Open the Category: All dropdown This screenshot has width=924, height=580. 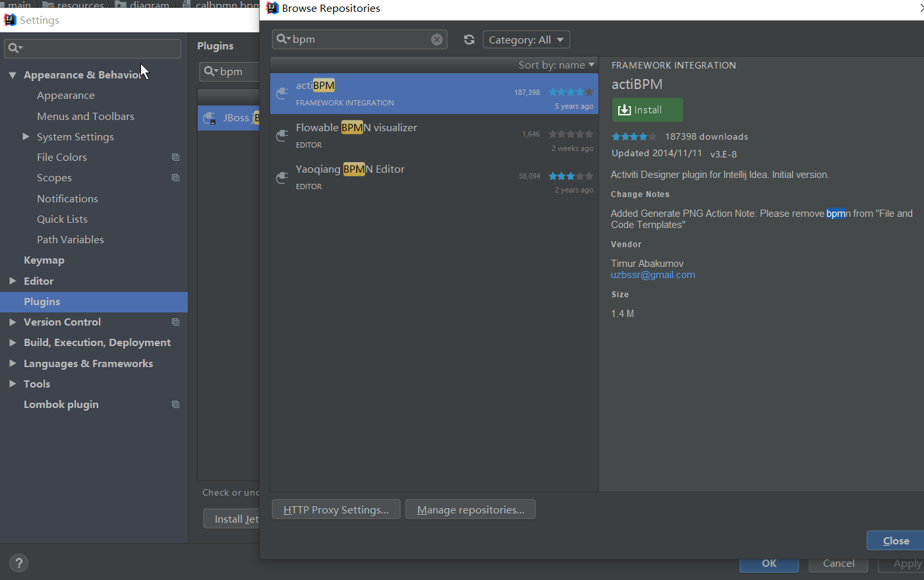point(526,40)
